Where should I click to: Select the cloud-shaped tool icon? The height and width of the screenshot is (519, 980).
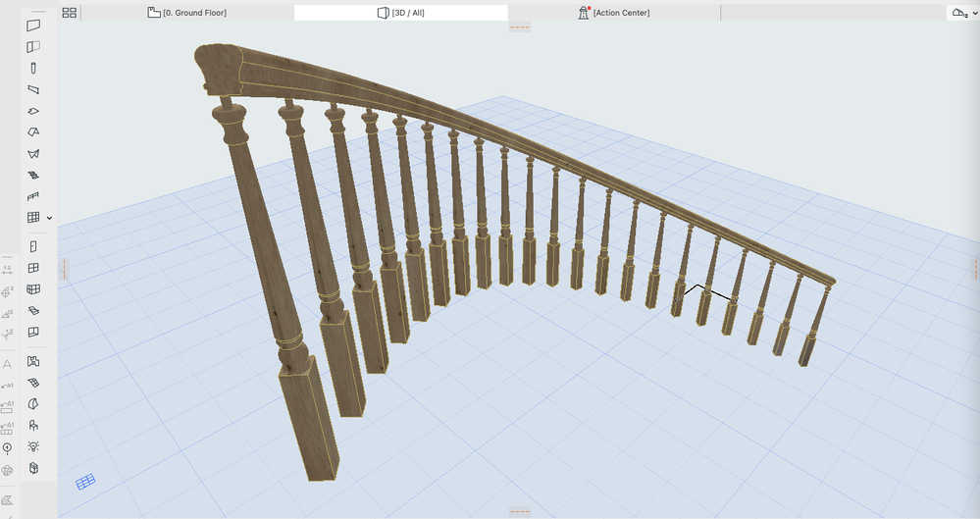[x=8, y=470]
